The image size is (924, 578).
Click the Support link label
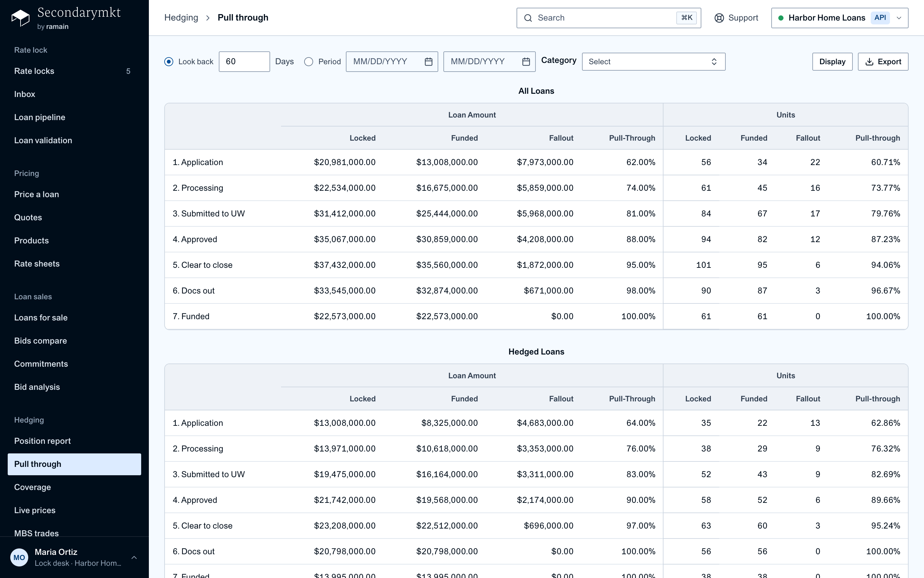743,18
